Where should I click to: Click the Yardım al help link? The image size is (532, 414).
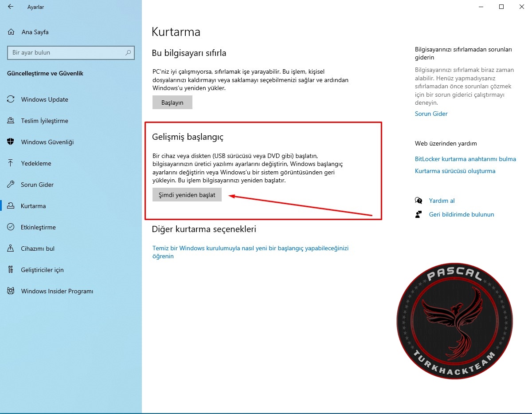442,201
